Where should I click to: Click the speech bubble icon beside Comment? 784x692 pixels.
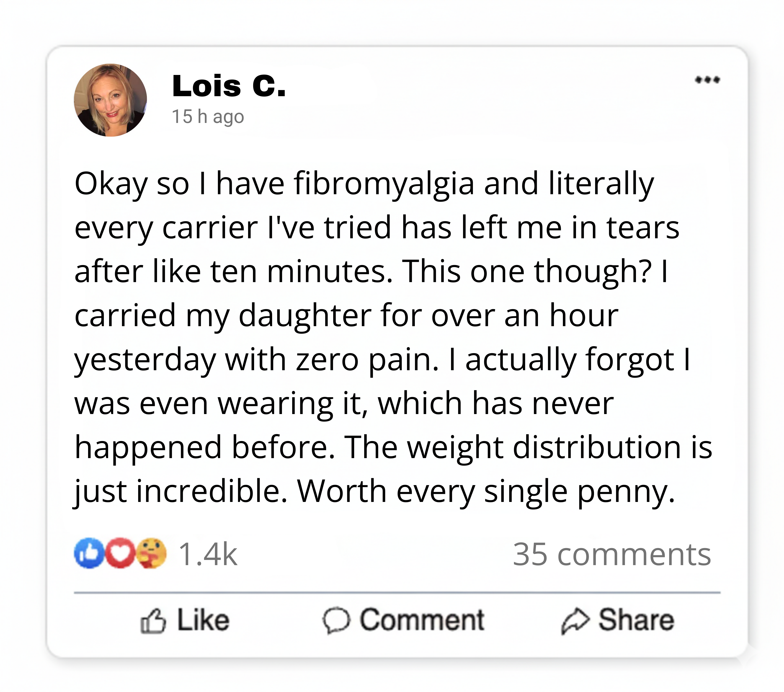[x=336, y=621]
